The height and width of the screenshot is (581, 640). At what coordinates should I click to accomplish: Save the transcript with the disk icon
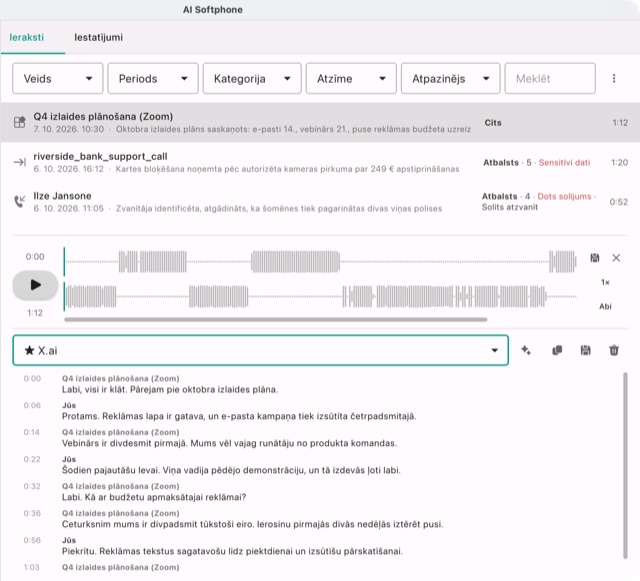tap(585, 350)
